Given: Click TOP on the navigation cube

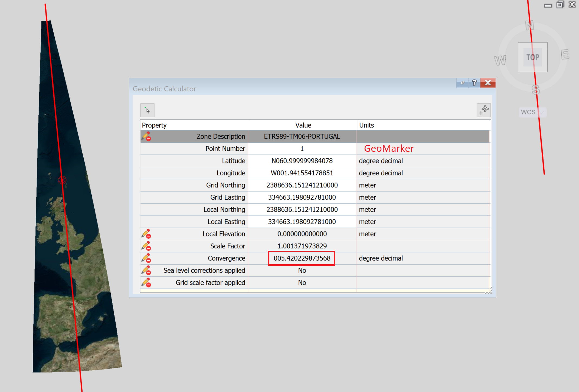Looking at the screenshot, I should click(x=532, y=57).
